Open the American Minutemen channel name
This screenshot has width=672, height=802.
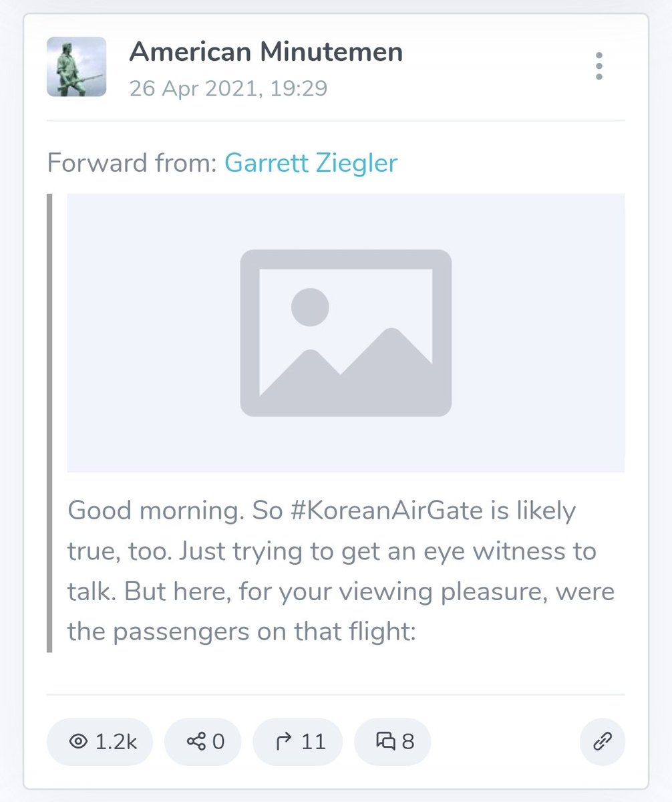(x=265, y=51)
